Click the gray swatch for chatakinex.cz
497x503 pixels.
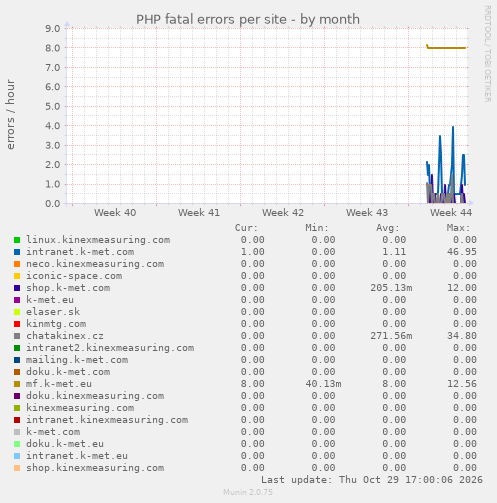point(17,336)
